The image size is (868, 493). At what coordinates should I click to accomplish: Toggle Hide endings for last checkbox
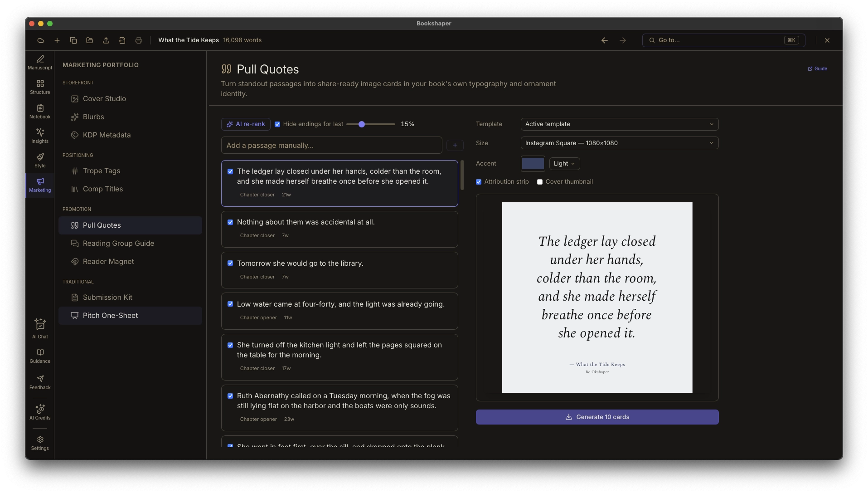(277, 124)
